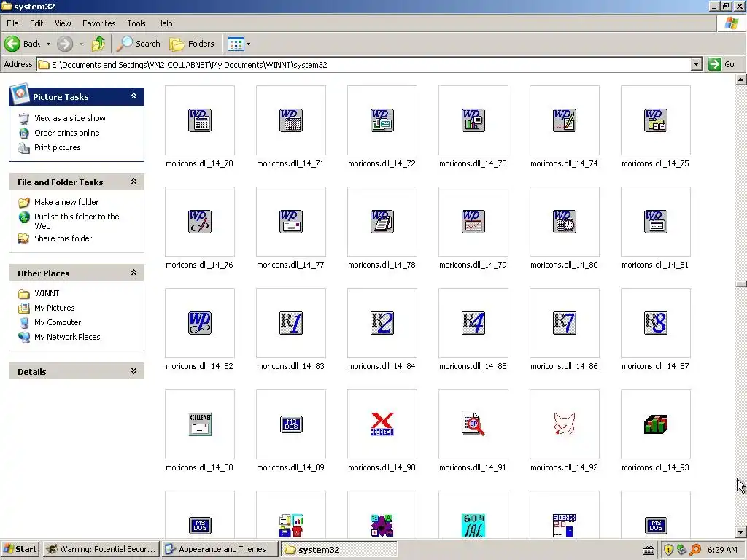This screenshot has width=747, height=560.
Task: Click the Back navigation arrow icon
Action: [12, 44]
